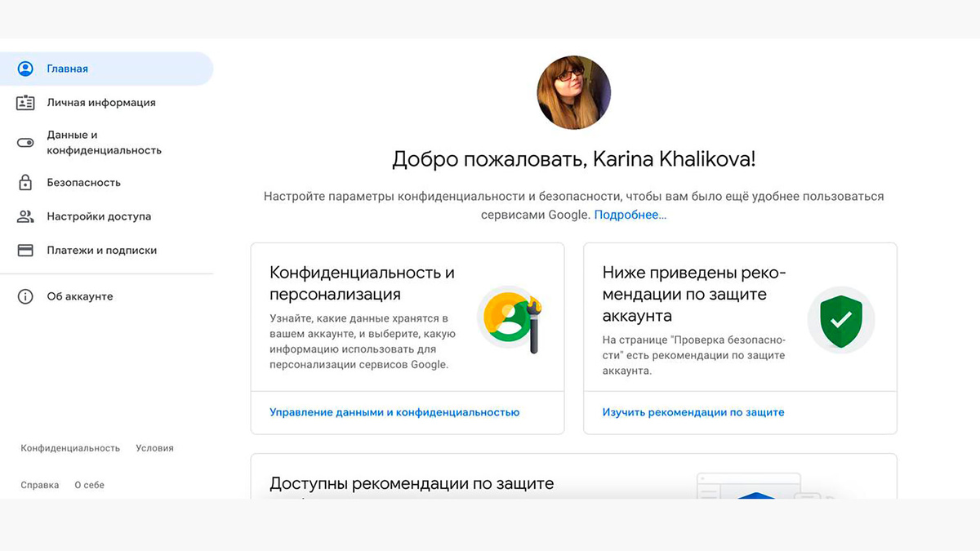The width and height of the screenshot is (980, 551).
Task: Click the green shield checkmark illustration
Action: (x=841, y=319)
